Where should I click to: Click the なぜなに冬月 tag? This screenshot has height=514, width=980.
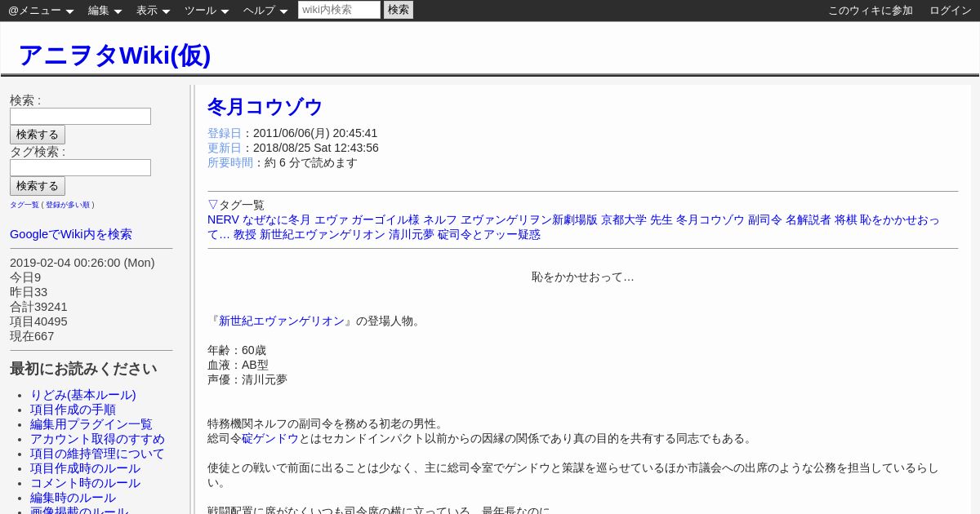click(x=277, y=219)
